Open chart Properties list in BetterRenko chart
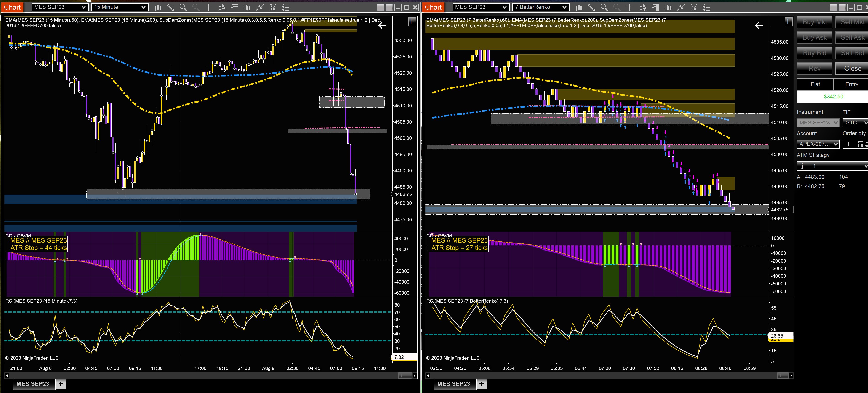Screen dimensions: 868x393 (707, 7)
